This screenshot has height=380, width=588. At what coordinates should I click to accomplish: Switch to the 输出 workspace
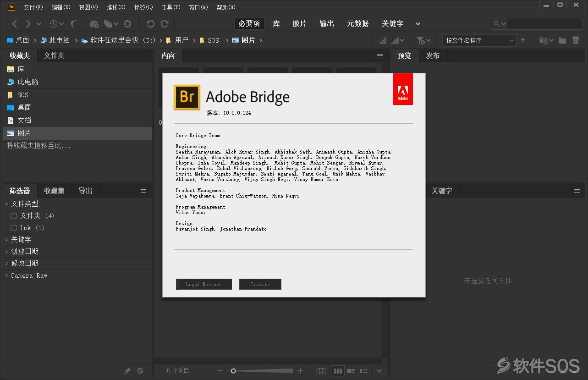pyautogui.click(x=327, y=24)
